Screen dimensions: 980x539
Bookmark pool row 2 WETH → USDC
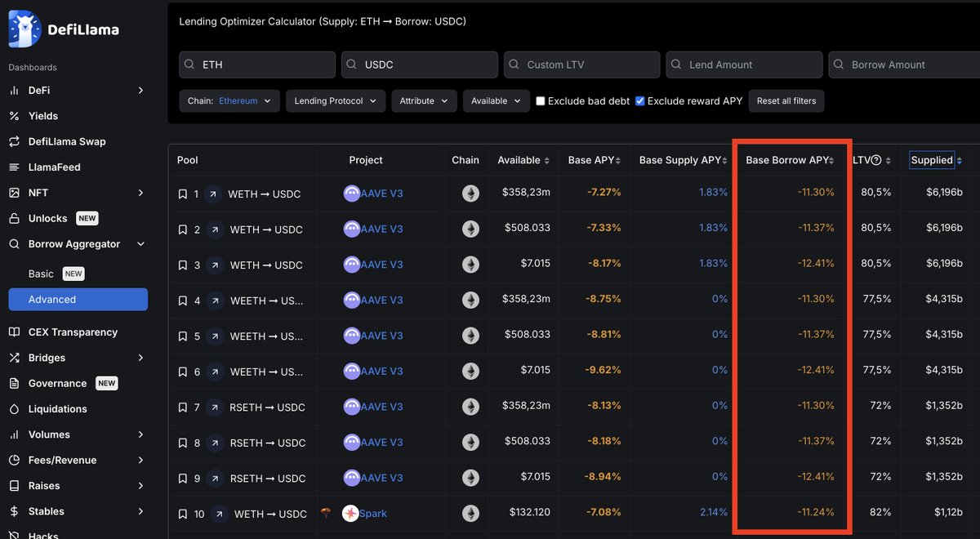(182, 229)
